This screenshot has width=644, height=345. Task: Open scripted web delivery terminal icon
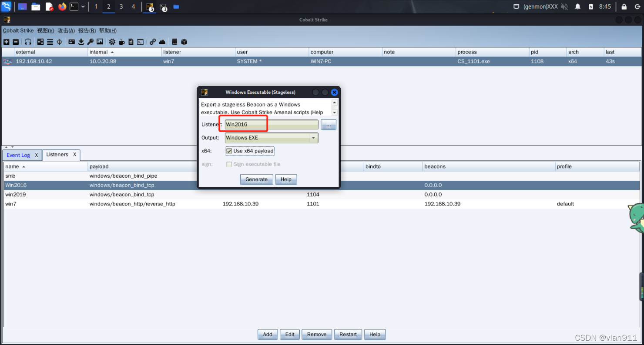140,42
